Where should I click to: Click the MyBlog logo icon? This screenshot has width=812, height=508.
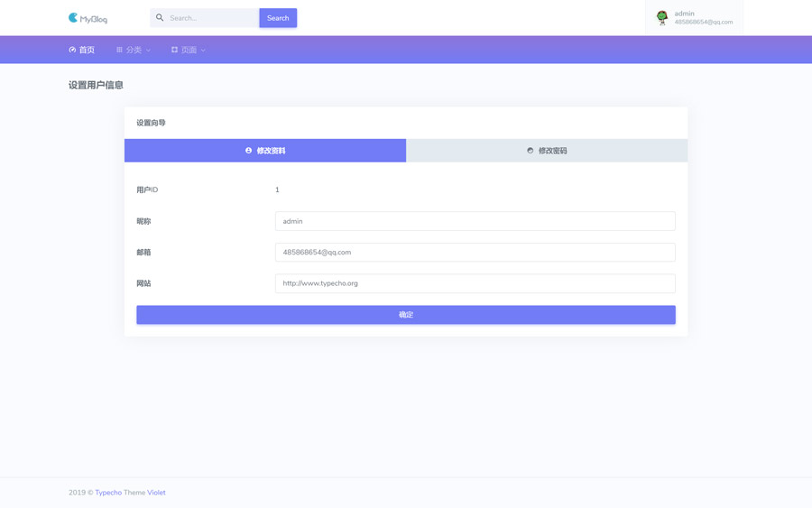(73, 18)
